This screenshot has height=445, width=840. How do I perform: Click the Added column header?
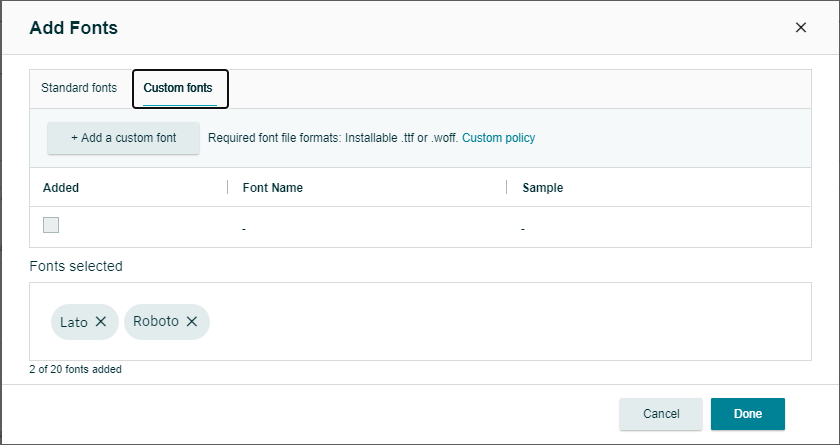pos(61,188)
